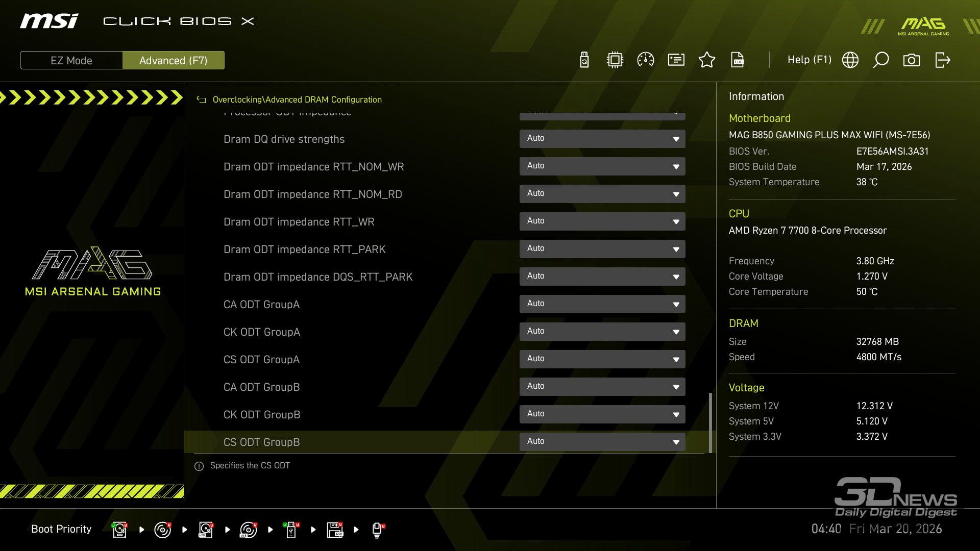The height and width of the screenshot is (551, 980).
Task: Click the settings list scrollbar
Action: pos(710,422)
